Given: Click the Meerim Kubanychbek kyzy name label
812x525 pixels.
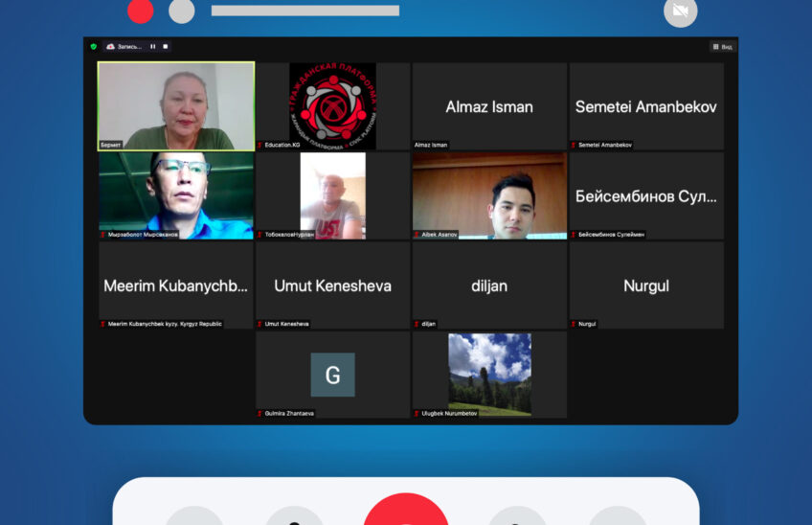Looking at the screenshot, I should (165, 324).
